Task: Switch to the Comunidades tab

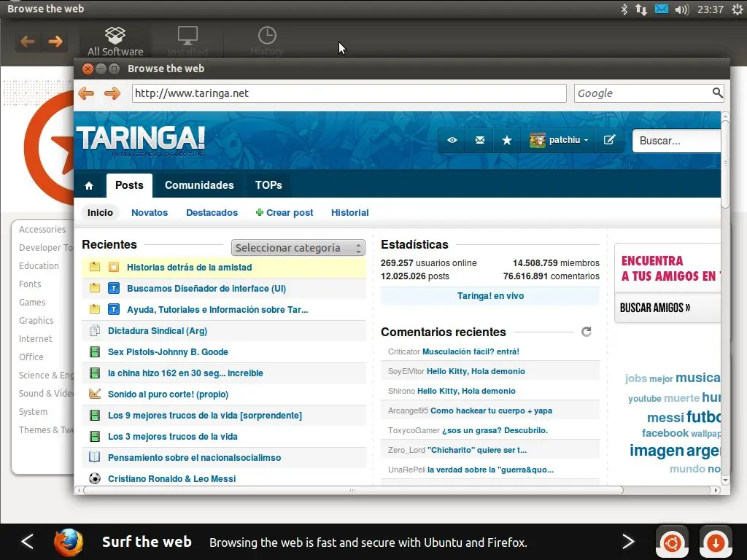Action: click(x=199, y=185)
